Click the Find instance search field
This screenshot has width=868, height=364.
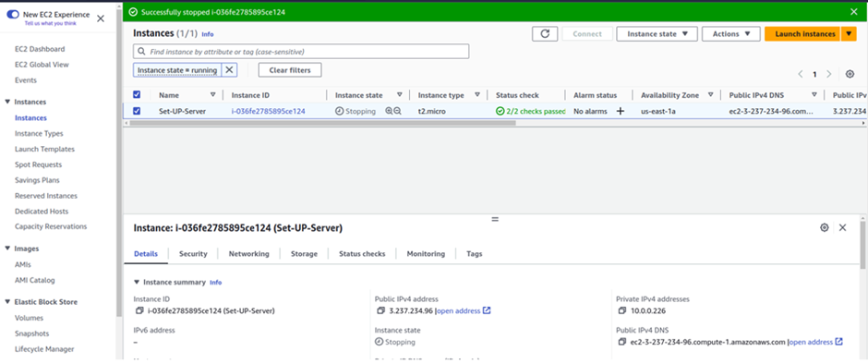[x=301, y=52]
